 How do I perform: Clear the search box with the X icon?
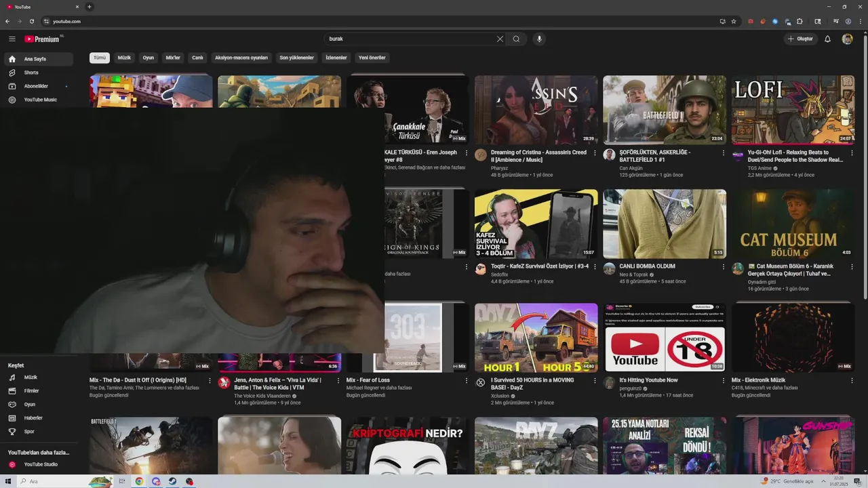(x=500, y=39)
